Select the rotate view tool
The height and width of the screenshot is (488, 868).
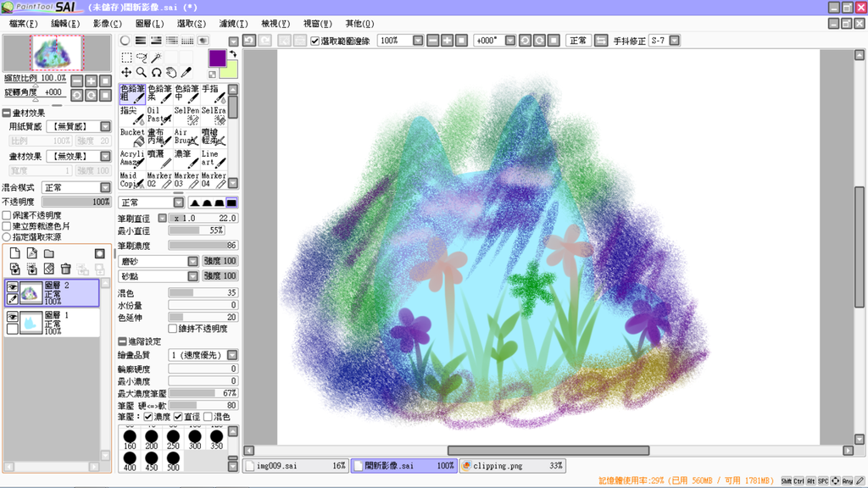[157, 73]
